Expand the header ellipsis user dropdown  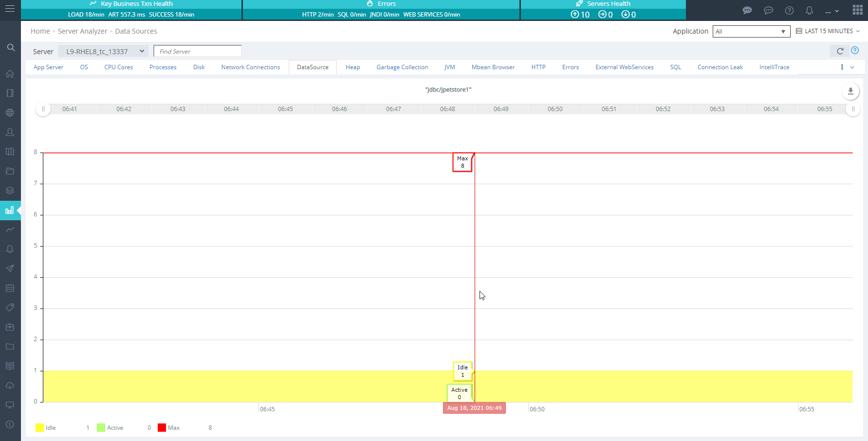pos(832,11)
